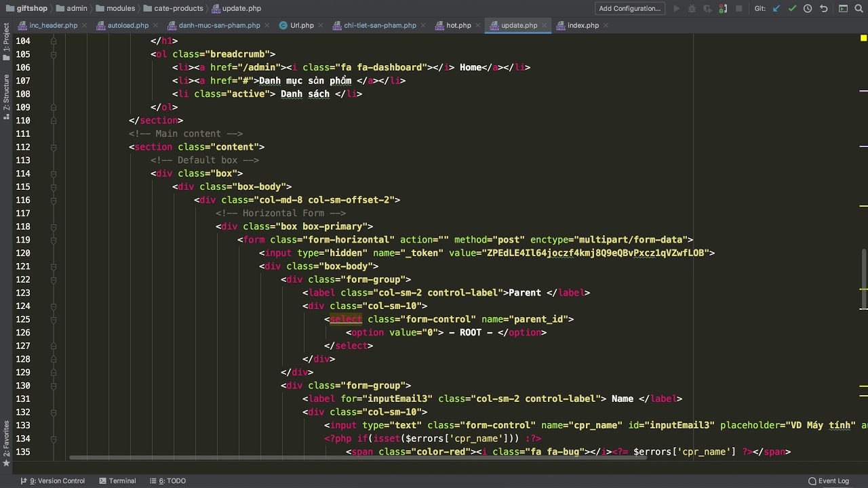
Task: Open the Version Control tool window
Action: pos(53,481)
